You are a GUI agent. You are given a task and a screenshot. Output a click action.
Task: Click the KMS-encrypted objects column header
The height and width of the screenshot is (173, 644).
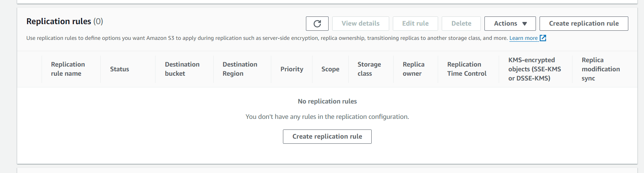pos(534,69)
